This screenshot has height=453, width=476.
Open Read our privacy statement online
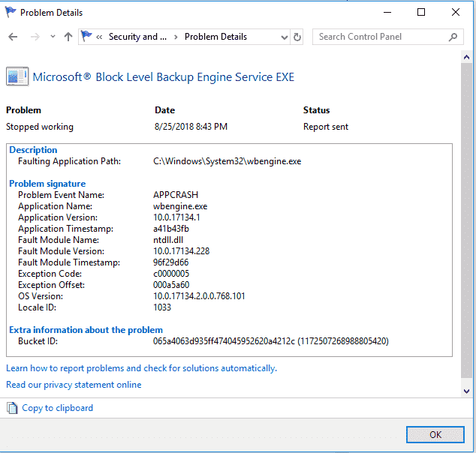click(x=74, y=385)
